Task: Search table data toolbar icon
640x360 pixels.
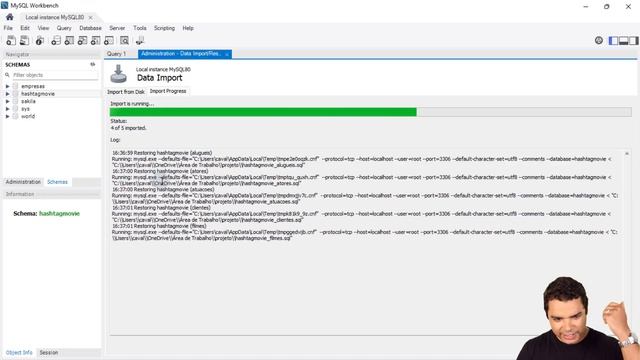Action: (124, 40)
